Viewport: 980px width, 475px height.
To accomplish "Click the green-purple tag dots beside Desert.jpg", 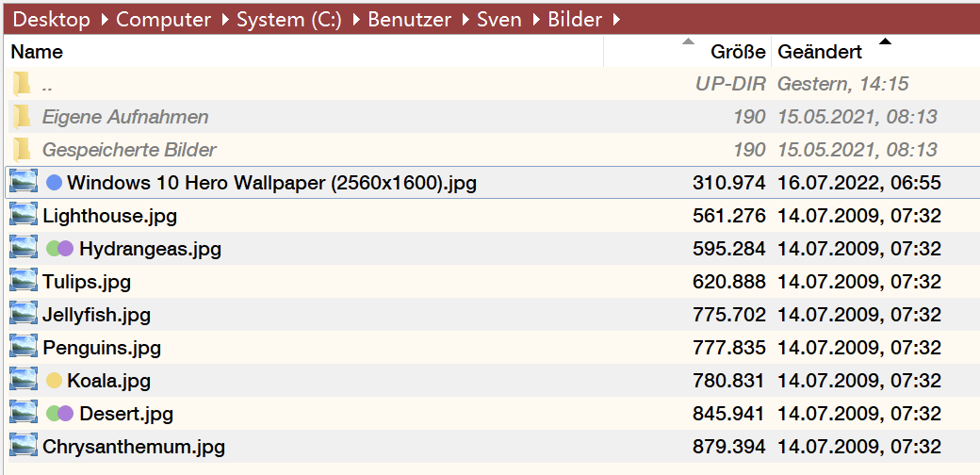I will tap(60, 413).
